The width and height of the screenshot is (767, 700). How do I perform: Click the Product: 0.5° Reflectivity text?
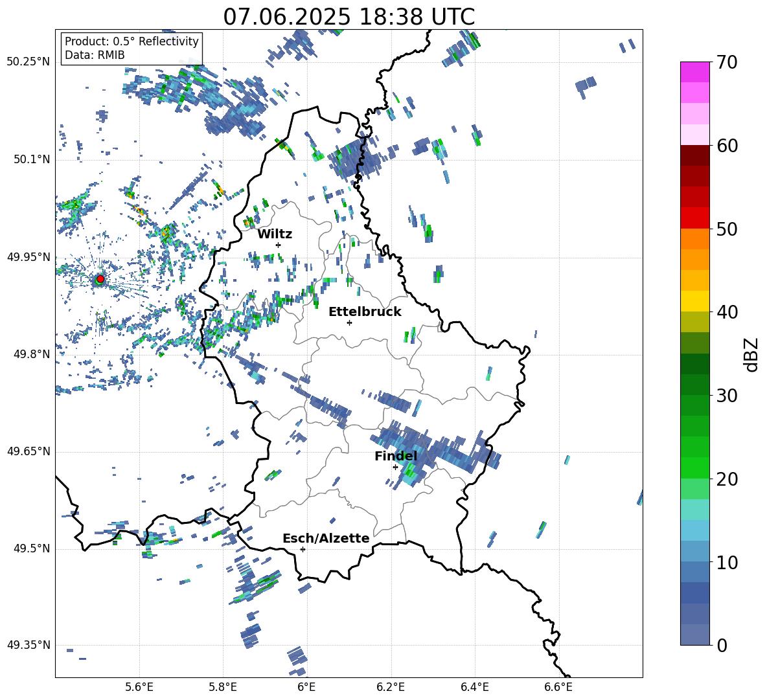(x=132, y=41)
